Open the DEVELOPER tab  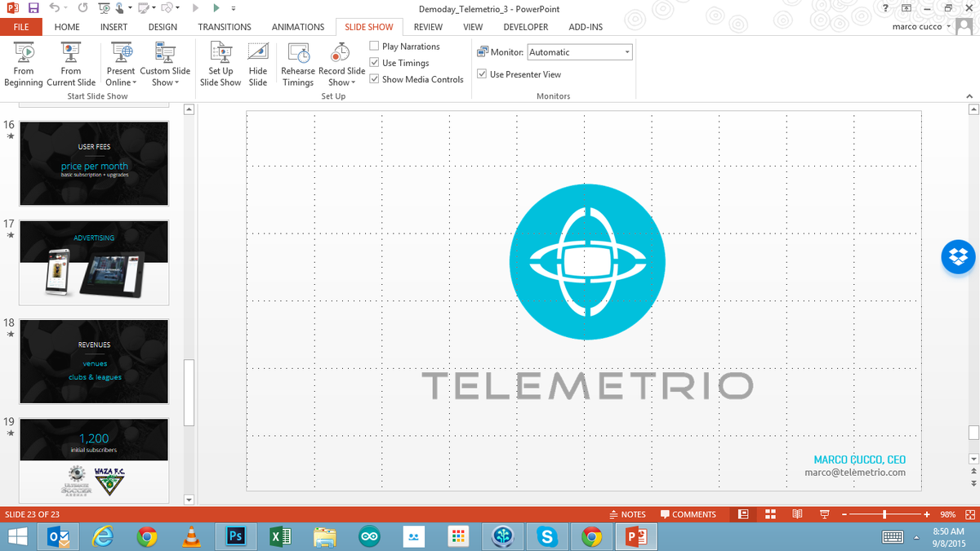pyautogui.click(x=526, y=27)
